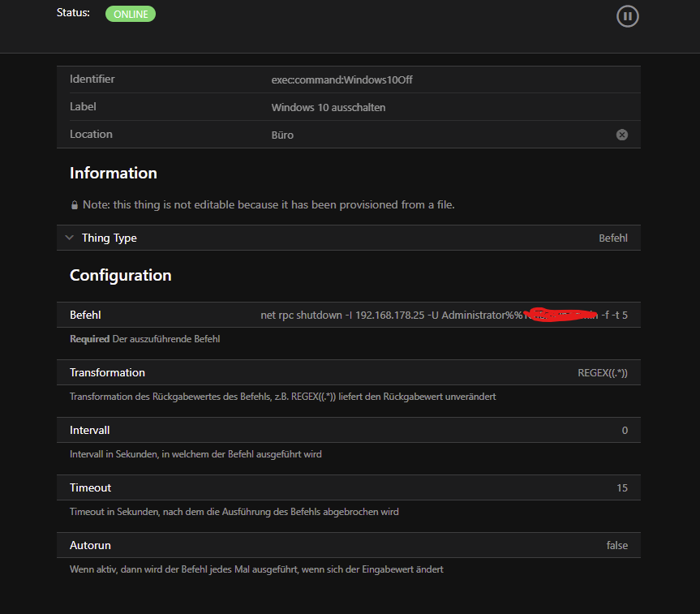700x614 pixels.
Task: Click the Configuration section heading
Action: [121, 275]
